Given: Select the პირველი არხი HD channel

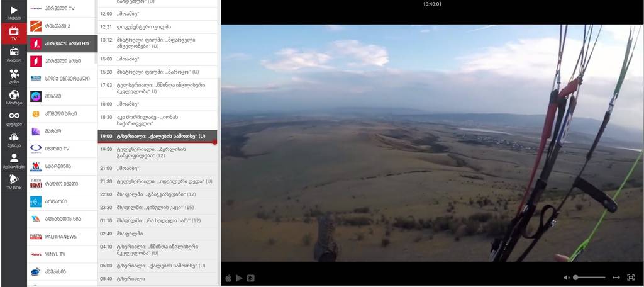Looking at the screenshot, I should [x=62, y=43].
